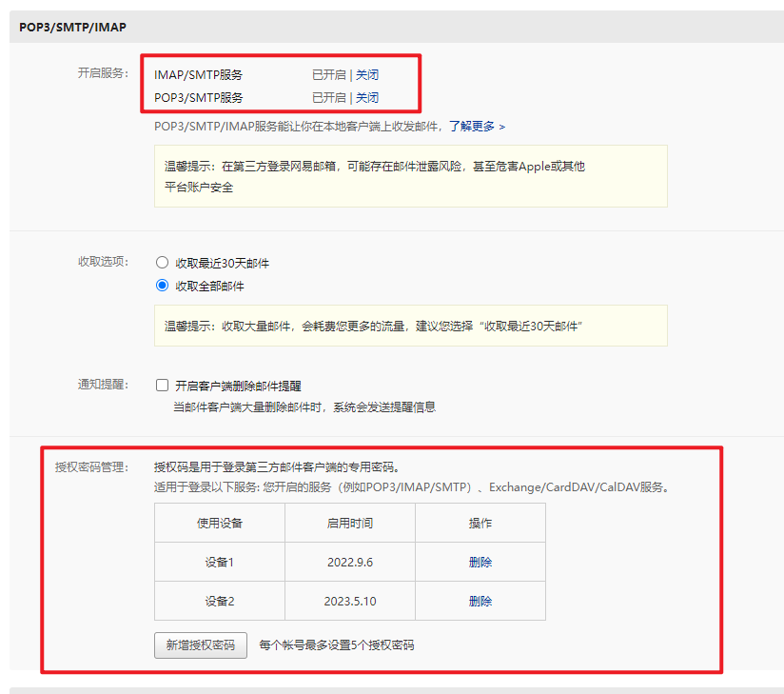The width and height of the screenshot is (784, 694).
Task: Select the 收取最近30天邮件 radio button
Action: coord(162,263)
